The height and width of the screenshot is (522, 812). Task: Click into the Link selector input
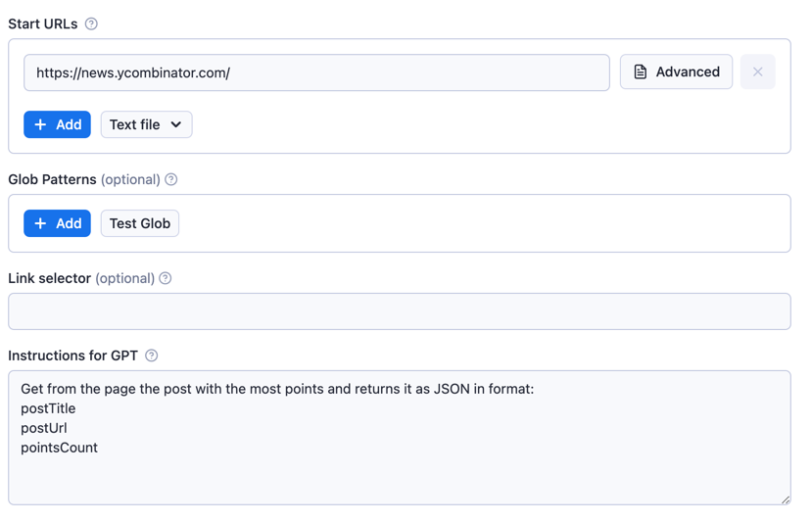coord(399,311)
